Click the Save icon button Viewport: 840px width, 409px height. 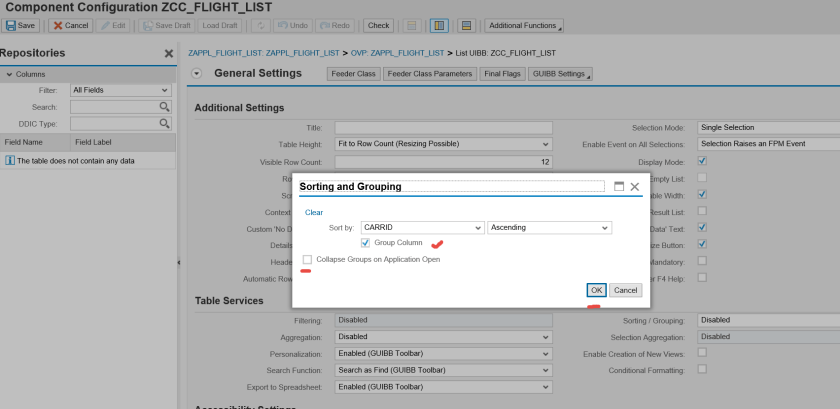tap(22, 25)
